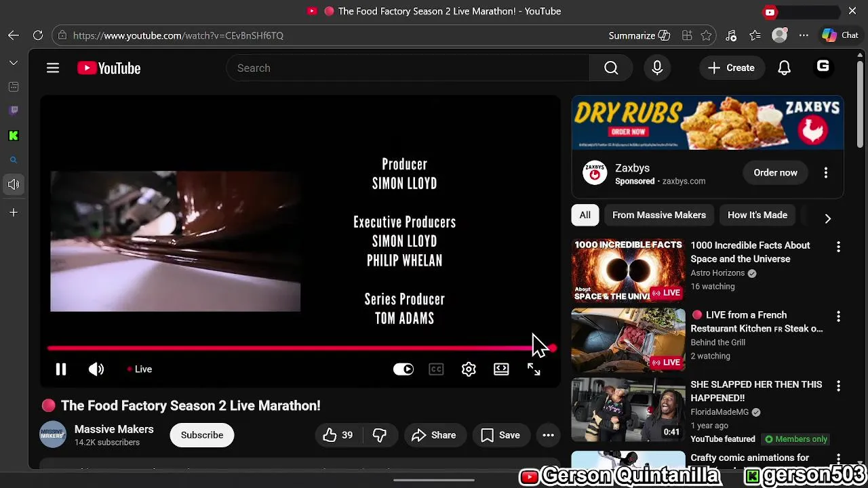Open options for SHE SLAPPED HER video
Viewport: 868px width, 488px height.
pyautogui.click(x=838, y=386)
